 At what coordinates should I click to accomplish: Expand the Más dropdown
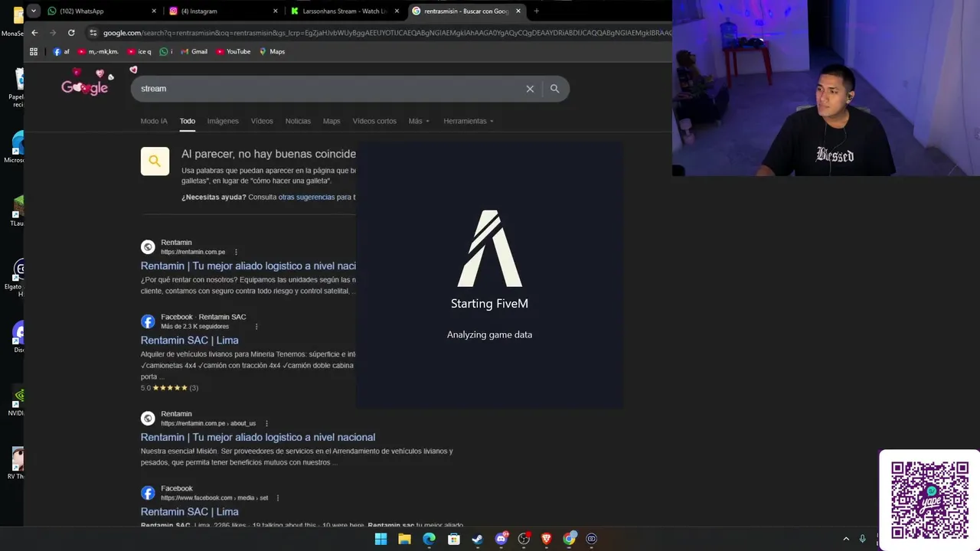(x=419, y=121)
